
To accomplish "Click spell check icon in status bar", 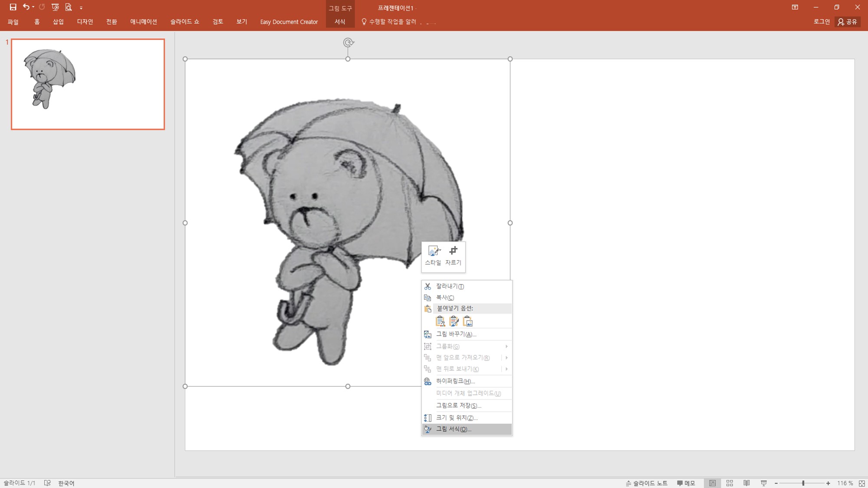I will coord(48,483).
